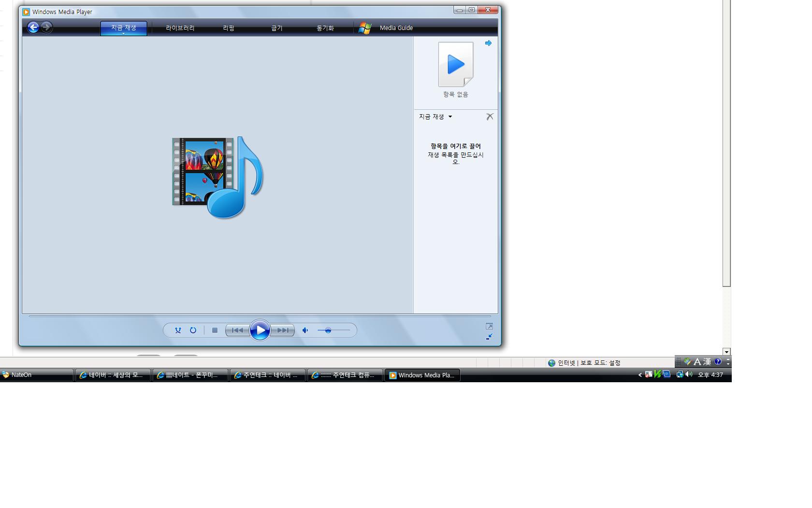This screenshot has width=812, height=508.
Task: Adjust the volume slider handle
Action: pos(328,330)
